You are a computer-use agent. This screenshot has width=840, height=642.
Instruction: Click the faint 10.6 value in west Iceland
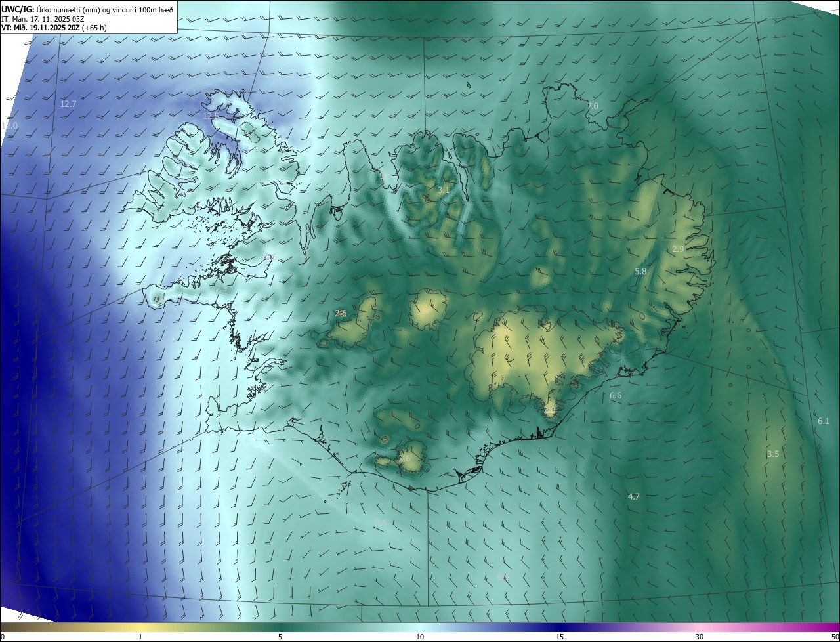pos(268,259)
